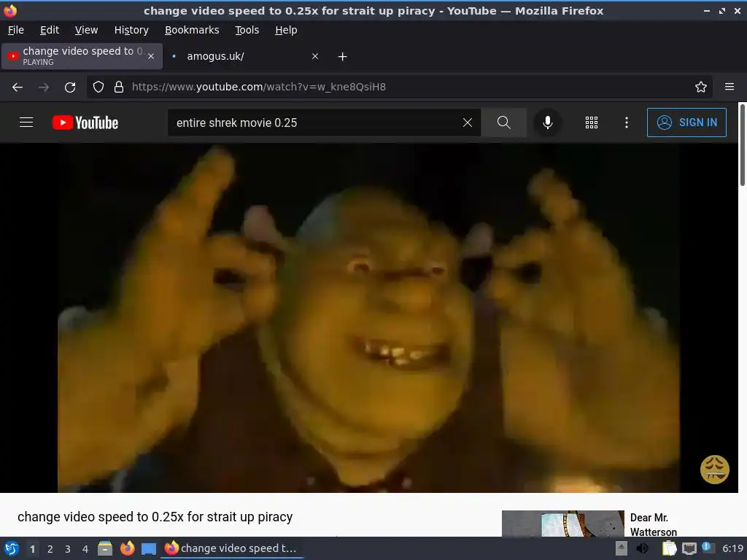Screen dimensions: 747x560
Task: Open the History menu
Action: [131, 30]
